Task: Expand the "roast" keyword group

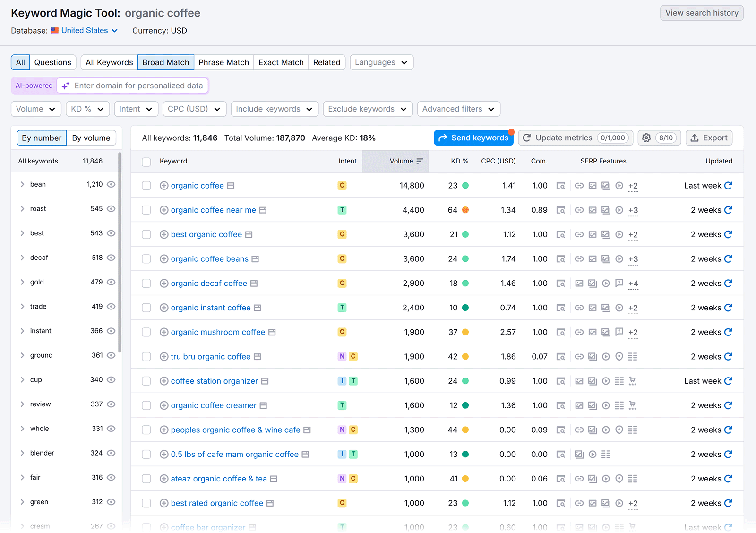Action: pyautogui.click(x=22, y=208)
